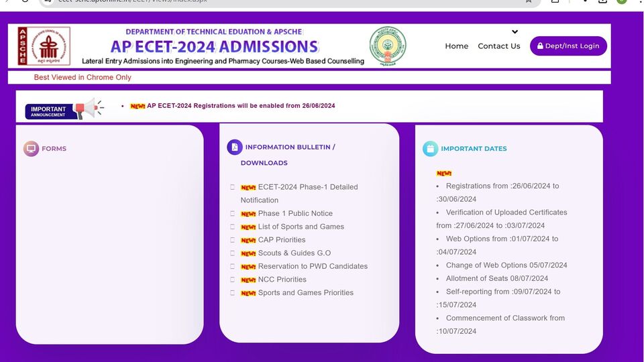The width and height of the screenshot is (644, 362).
Task: Click the checkbox bullet beside Sports and Games Priorities
Action: [233, 293]
